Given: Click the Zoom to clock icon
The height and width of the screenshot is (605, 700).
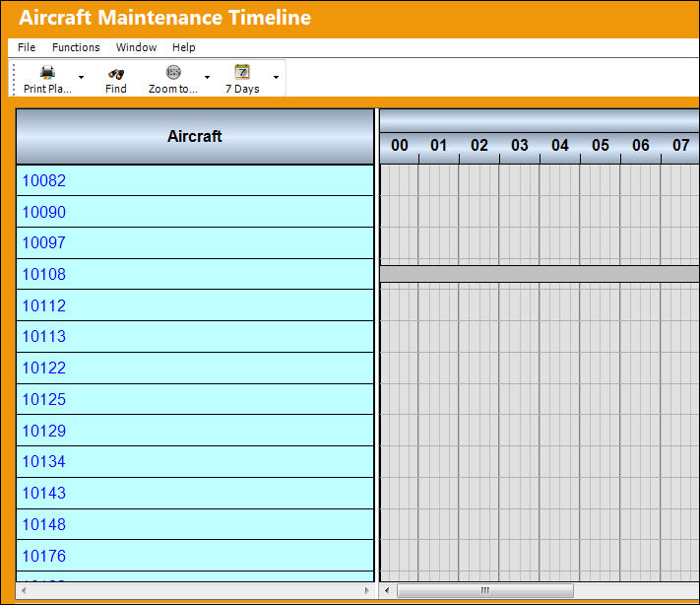Looking at the screenshot, I should (x=173, y=72).
